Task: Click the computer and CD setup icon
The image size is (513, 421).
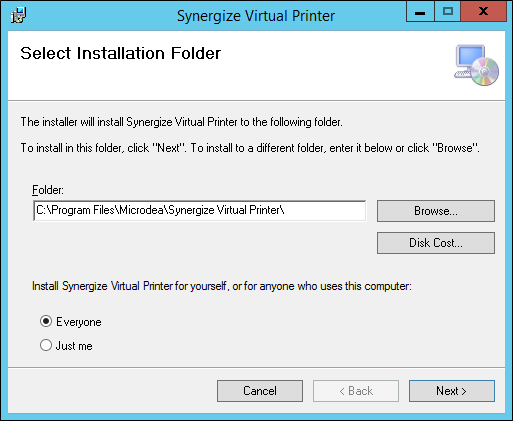Action: pyautogui.click(x=477, y=65)
